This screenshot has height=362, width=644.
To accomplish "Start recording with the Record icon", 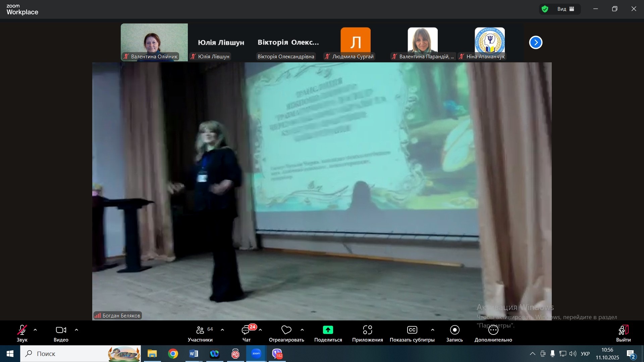I will [x=454, y=330].
